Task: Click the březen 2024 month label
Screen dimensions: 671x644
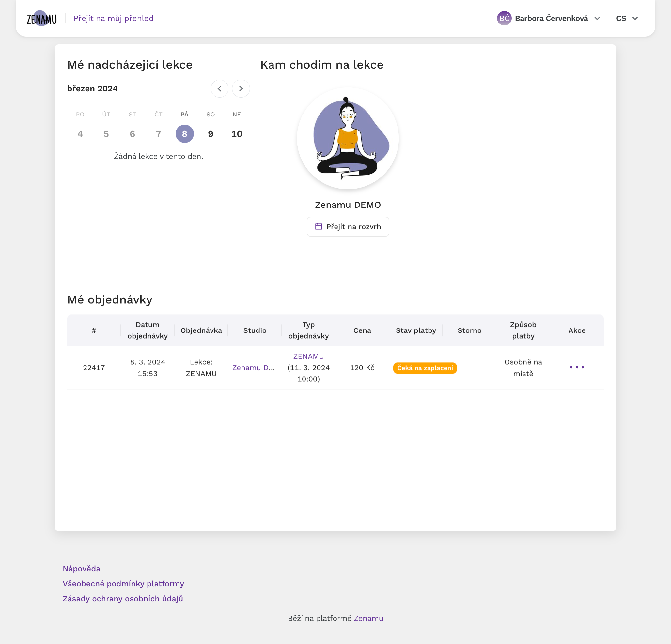Action: 92,89
